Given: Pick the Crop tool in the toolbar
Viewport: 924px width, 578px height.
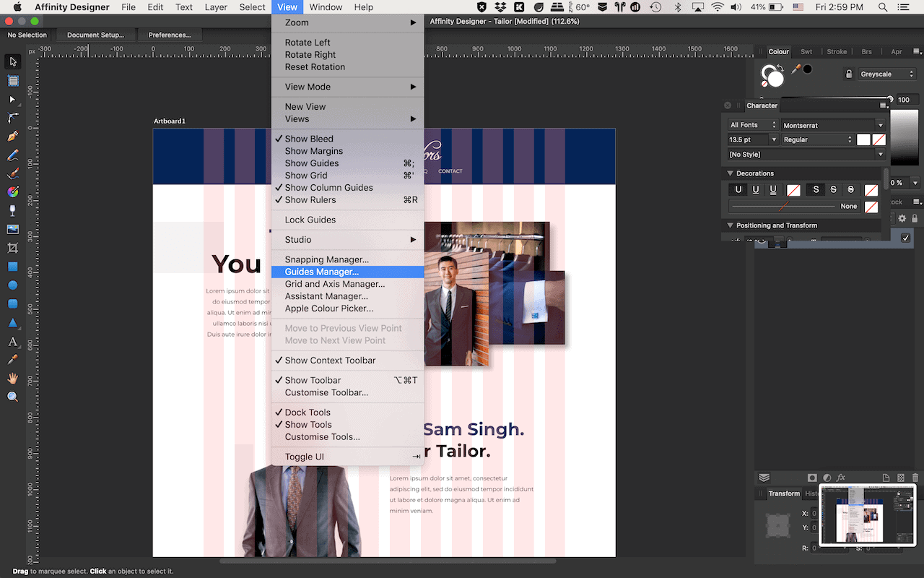Looking at the screenshot, I should click(12, 248).
